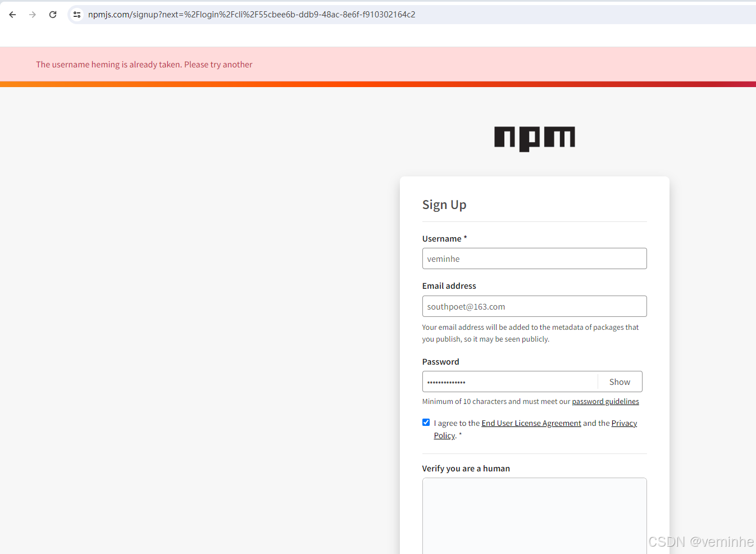Open site information icon in address bar
The height and width of the screenshot is (554, 756).
77,15
